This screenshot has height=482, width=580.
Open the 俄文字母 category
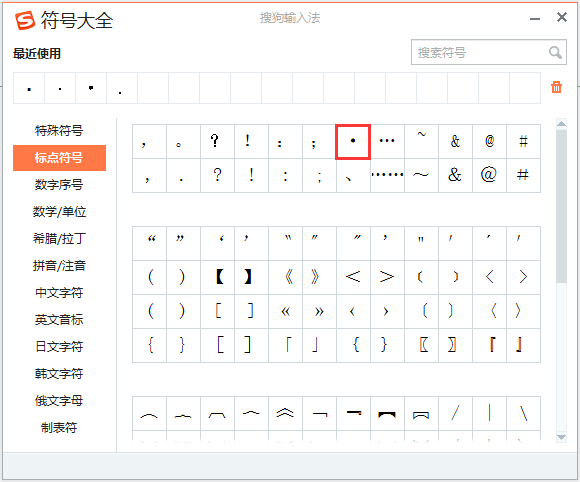(x=59, y=401)
